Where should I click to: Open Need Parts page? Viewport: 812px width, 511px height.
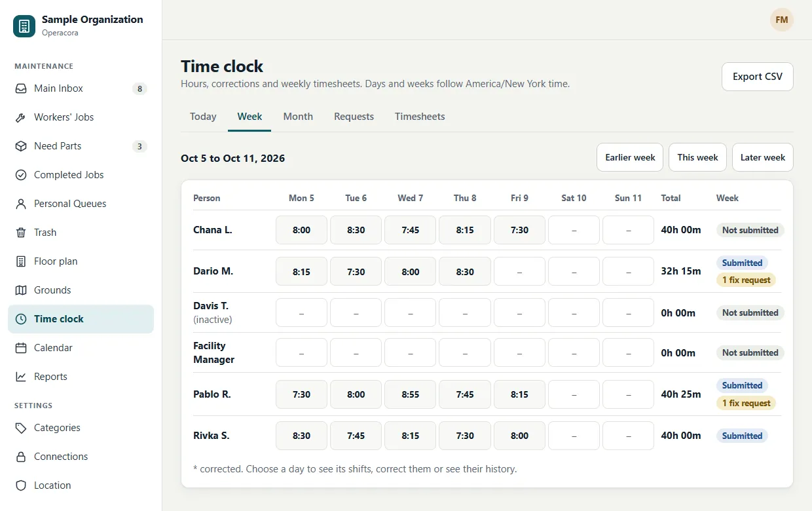[81, 146]
